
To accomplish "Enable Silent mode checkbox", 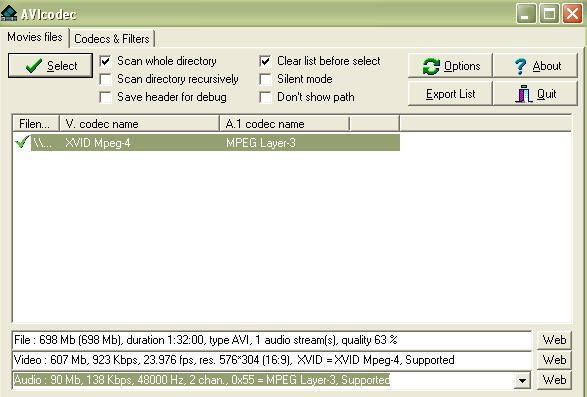I will pos(265,79).
